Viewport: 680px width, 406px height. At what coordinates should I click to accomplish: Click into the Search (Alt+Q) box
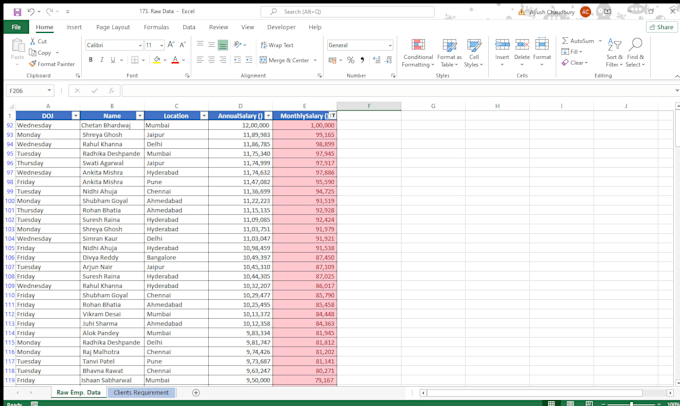tap(347, 12)
